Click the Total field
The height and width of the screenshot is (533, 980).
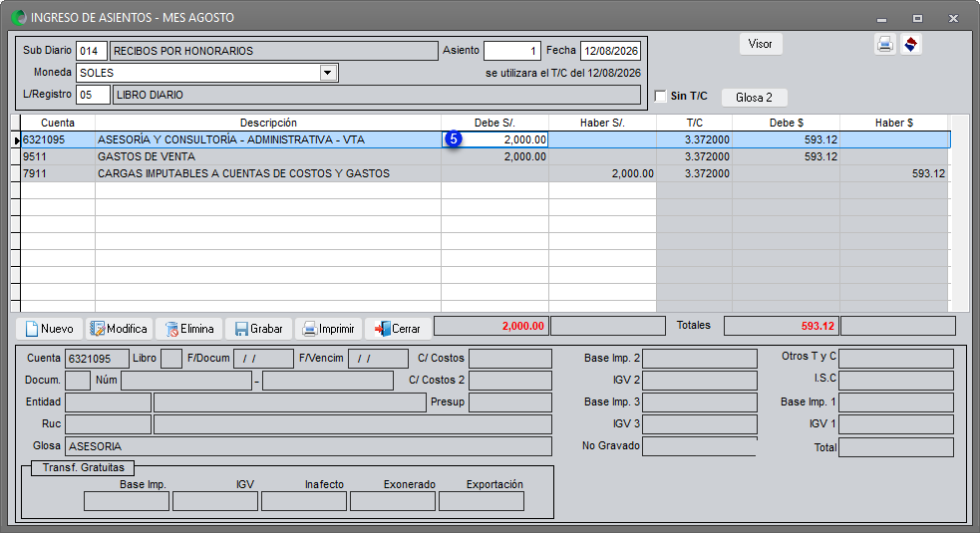[x=896, y=447]
